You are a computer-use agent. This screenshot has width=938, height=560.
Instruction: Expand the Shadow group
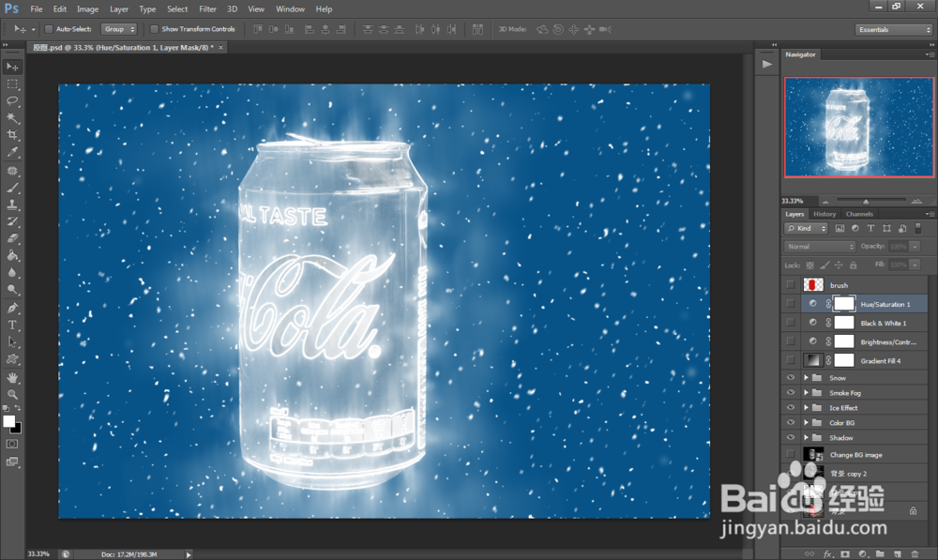pos(806,437)
